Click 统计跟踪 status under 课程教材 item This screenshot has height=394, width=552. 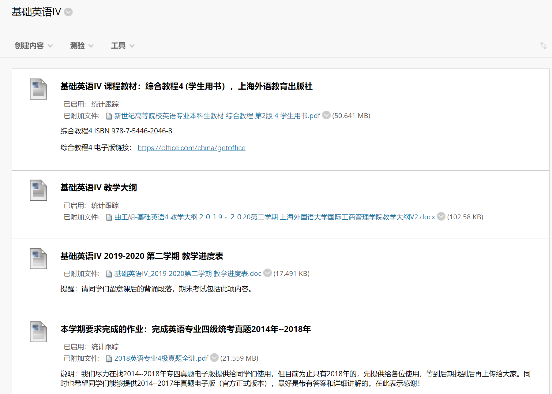click(x=105, y=104)
